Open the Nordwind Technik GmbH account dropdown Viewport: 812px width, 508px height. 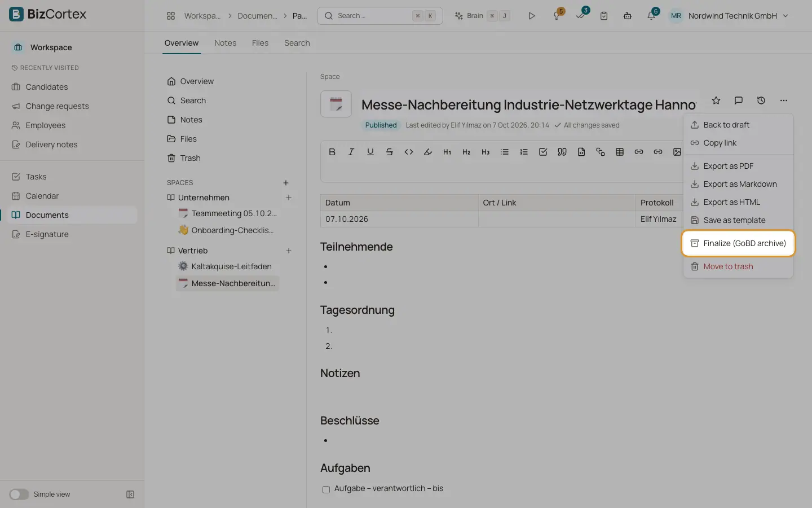click(x=729, y=16)
